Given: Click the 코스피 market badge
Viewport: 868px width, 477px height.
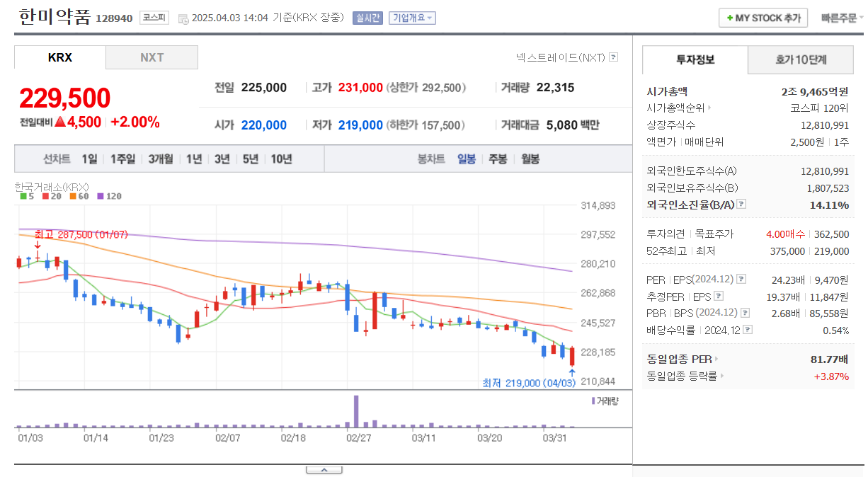Looking at the screenshot, I should pos(154,18).
